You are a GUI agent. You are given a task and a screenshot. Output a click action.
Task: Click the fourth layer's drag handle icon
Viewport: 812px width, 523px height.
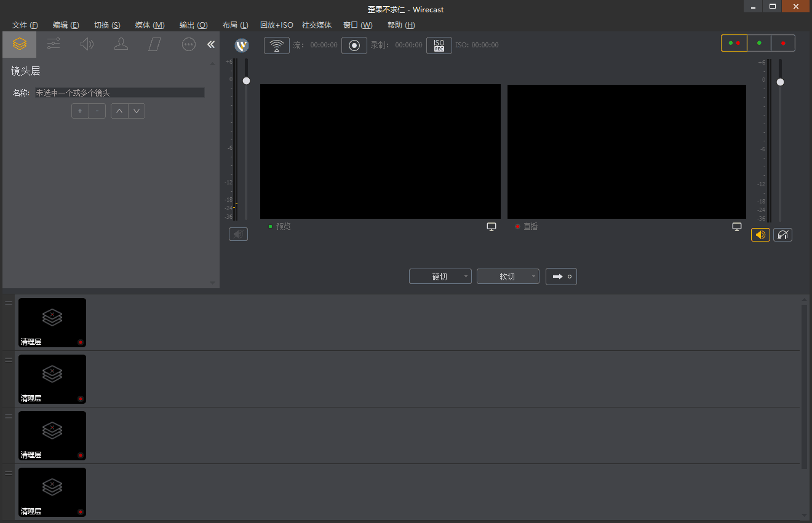[9, 473]
